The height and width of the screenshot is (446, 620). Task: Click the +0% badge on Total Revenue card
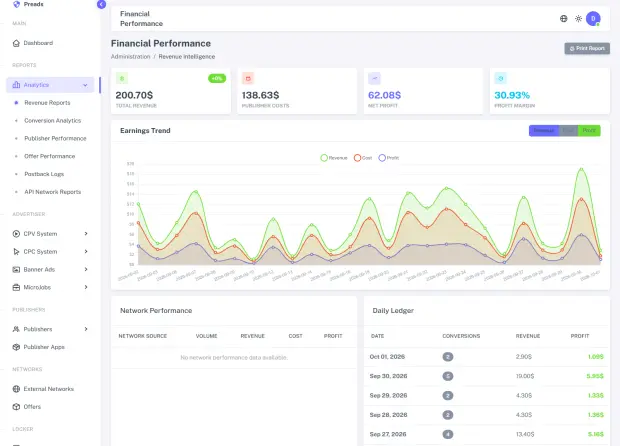217,78
